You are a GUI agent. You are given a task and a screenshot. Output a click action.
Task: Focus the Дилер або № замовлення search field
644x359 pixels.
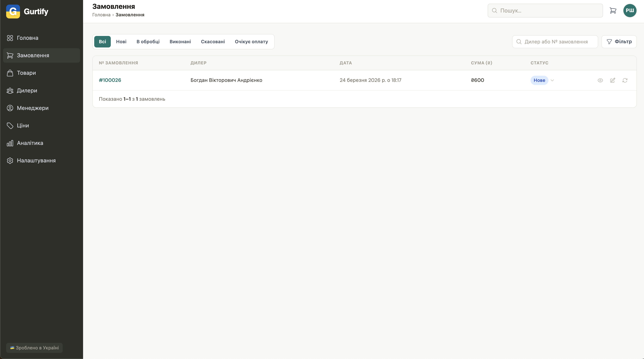coord(556,42)
